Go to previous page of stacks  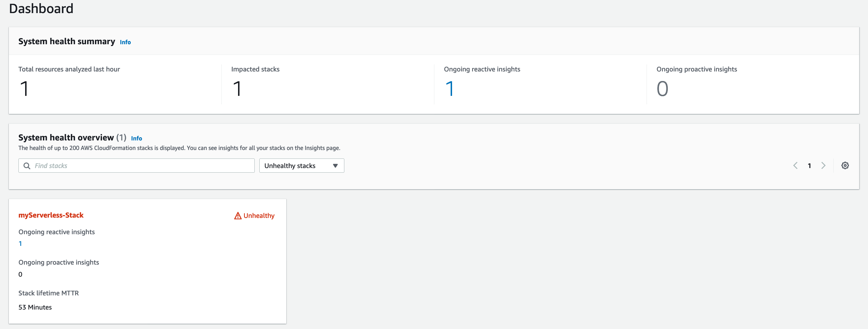click(x=795, y=166)
